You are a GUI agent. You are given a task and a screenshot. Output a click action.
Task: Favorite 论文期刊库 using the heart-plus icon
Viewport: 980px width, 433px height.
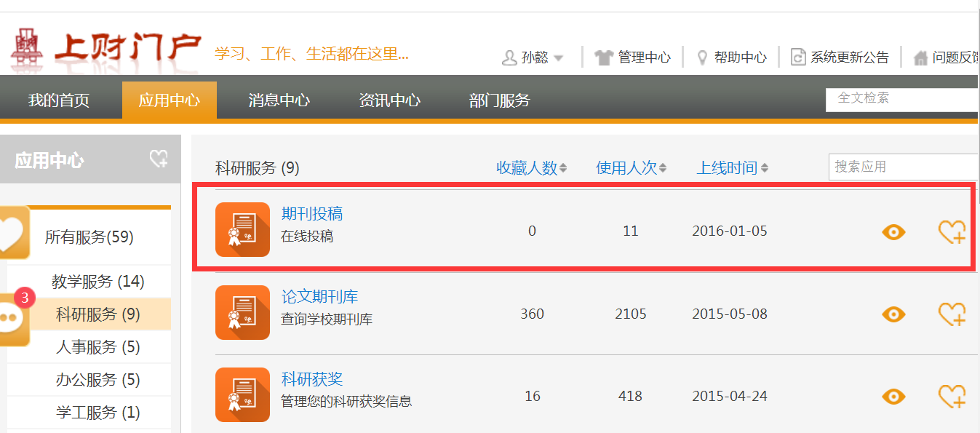pyautogui.click(x=952, y=314)
